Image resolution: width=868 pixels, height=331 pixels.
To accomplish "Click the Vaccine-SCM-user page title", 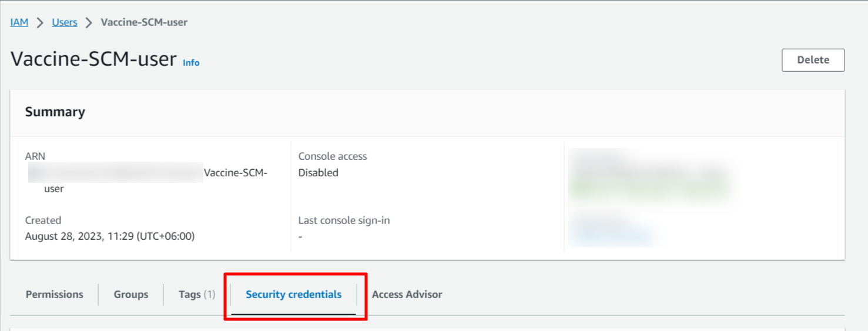I will 93,59.
